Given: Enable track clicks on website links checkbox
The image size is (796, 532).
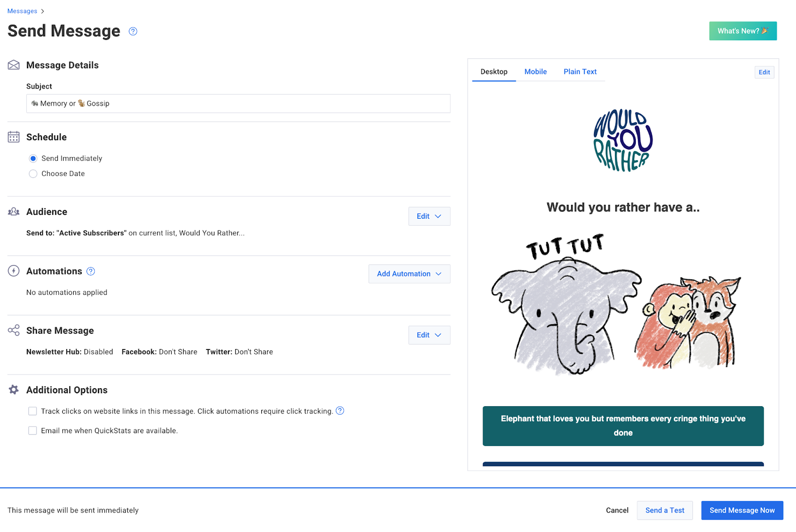Looking at the screenshot, I should [x=33, y=411].
